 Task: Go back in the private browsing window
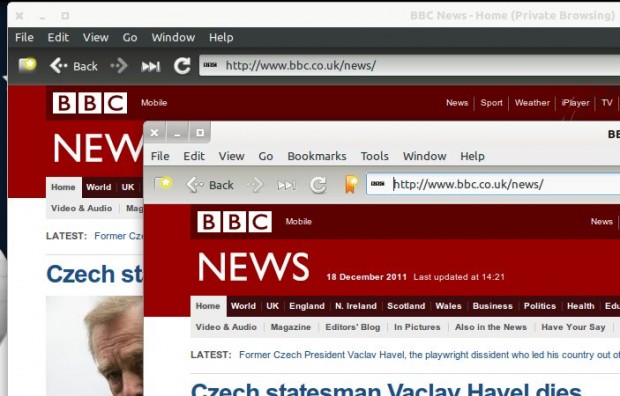74,66
